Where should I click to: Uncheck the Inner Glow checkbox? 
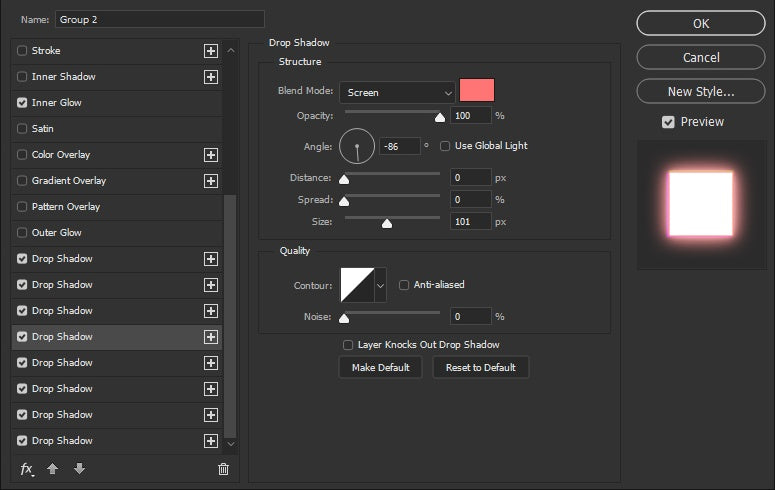[x=22, y=102]
